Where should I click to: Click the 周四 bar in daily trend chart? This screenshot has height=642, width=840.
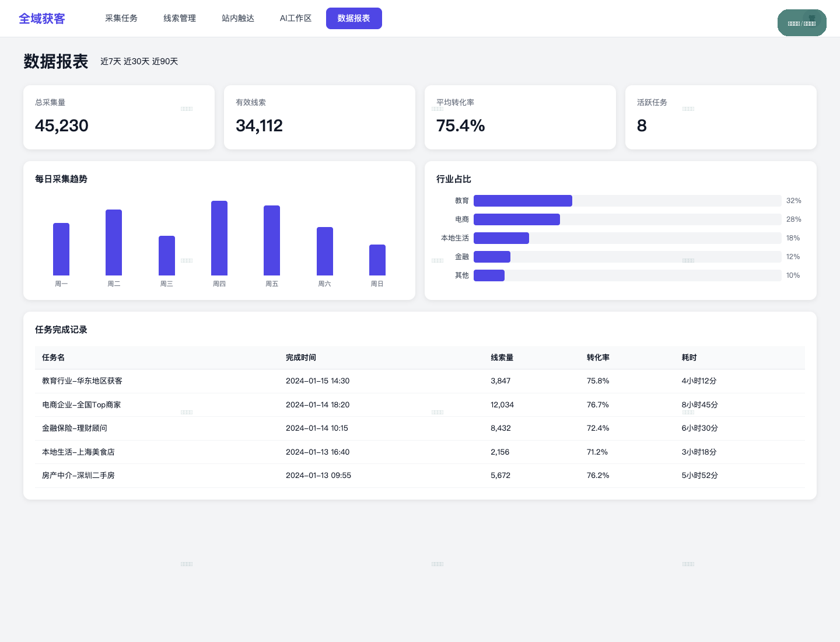pos(219,238)
